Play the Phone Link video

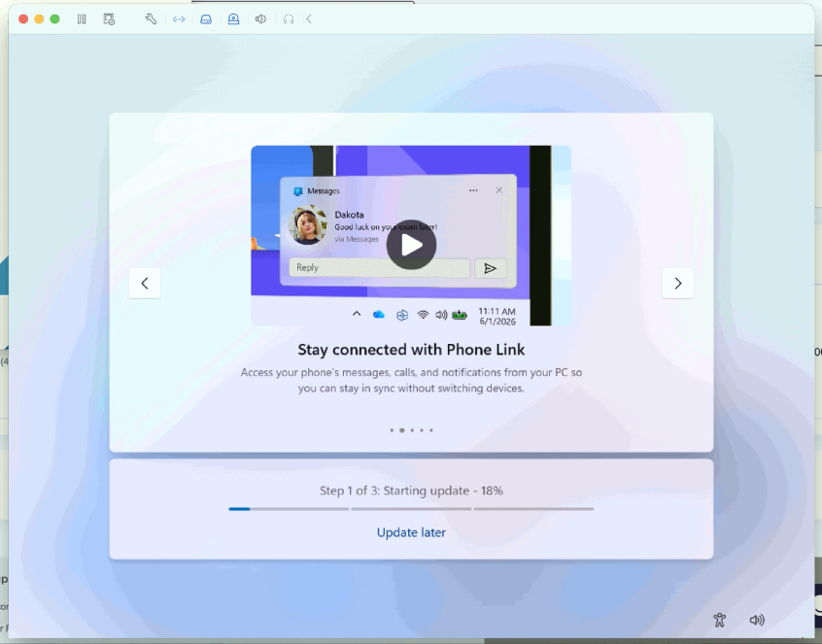(412, 245)
